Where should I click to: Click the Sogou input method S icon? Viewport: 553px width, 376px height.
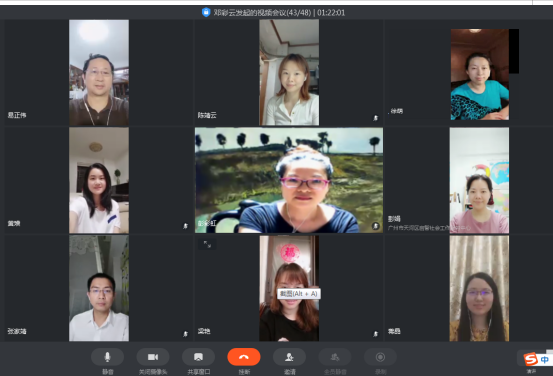531,359
